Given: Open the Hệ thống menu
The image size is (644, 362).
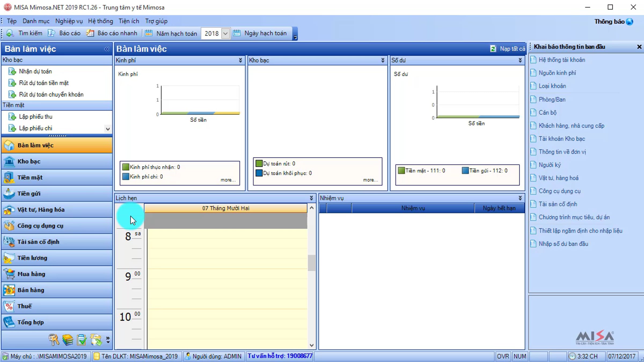Looking at the screenshot, I should 101,21.
